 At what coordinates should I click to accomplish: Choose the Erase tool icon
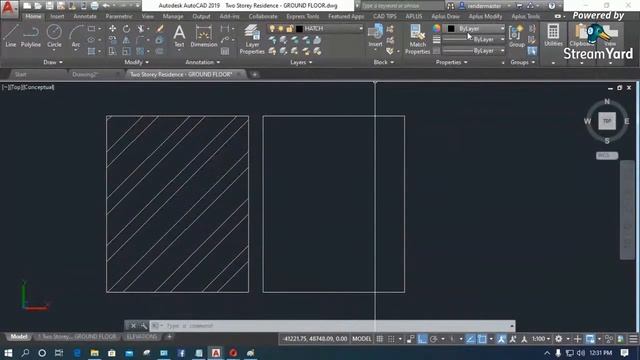tap(160, 29)
